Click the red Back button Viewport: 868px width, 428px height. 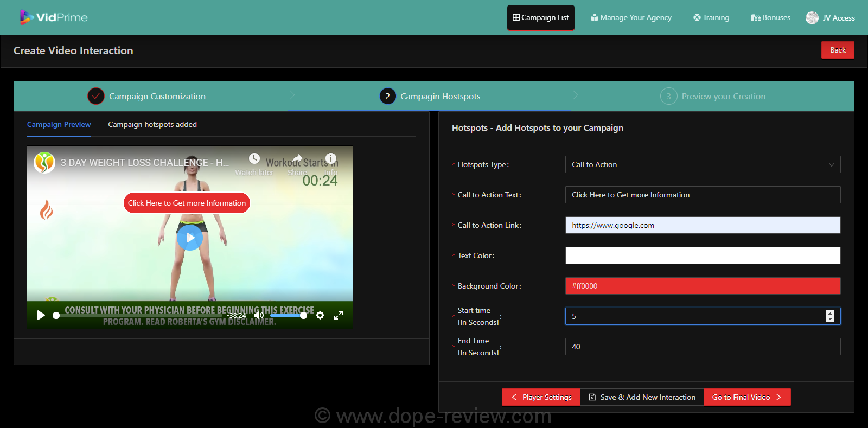837,50
